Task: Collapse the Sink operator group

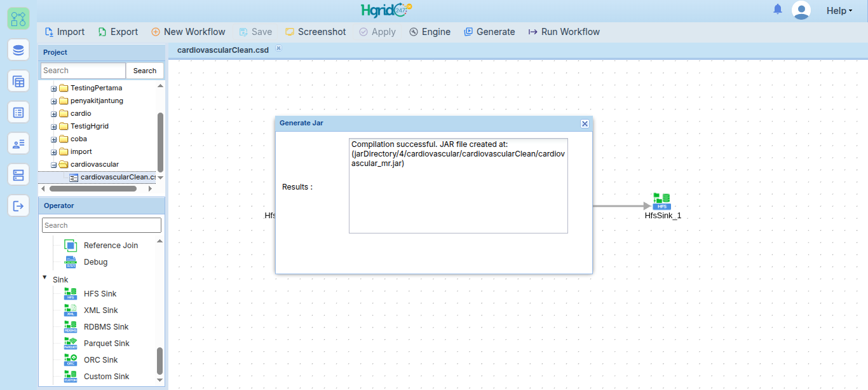Action: (x=44, y=278)
